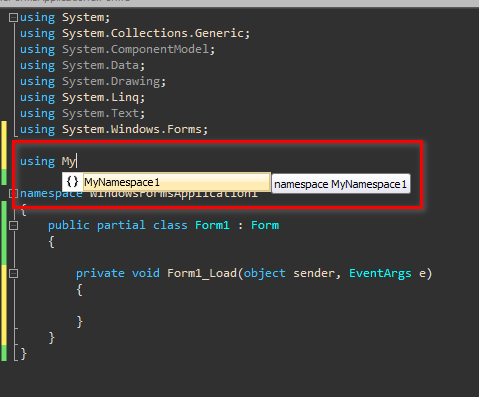Image resolution: width=479 pixels, height=397 pixels.
Task: Click on System.Collections.Generic using line
Action: 135,33
